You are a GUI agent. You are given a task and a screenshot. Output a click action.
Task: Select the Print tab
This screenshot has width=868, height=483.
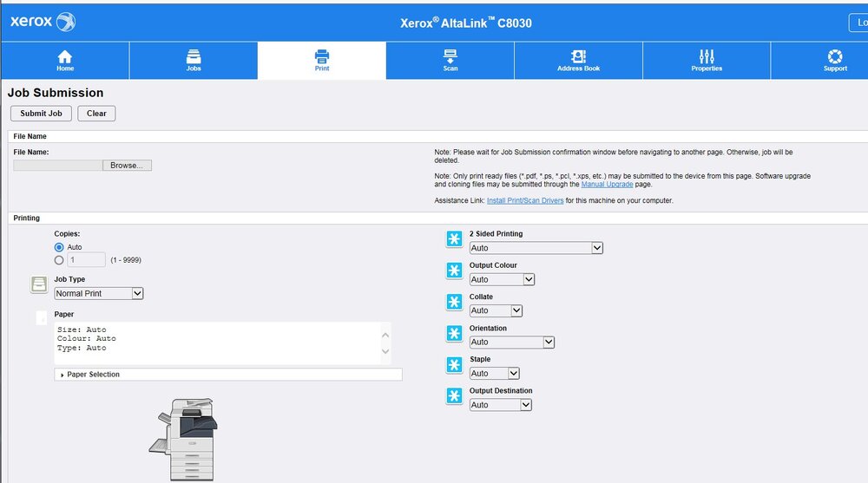(322, 61)
